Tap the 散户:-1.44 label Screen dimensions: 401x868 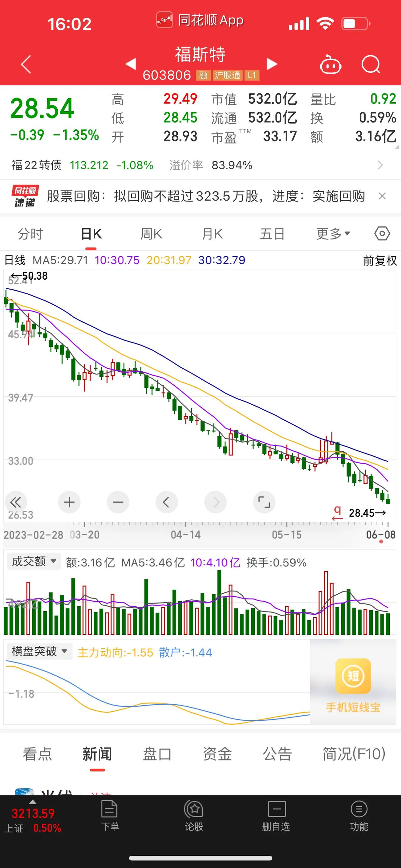click(x=185, y=653)
